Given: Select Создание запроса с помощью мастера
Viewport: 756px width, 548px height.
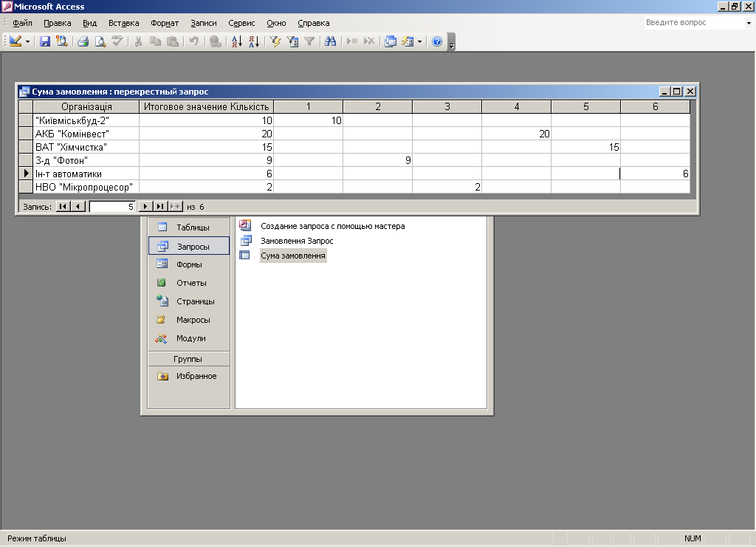Looking at the screenshot, I should point(332,226).
